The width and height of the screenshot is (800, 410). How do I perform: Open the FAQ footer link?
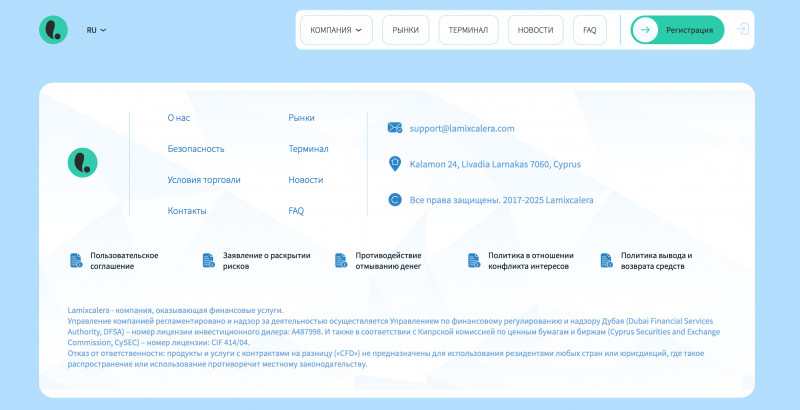(x=296, y=211)
